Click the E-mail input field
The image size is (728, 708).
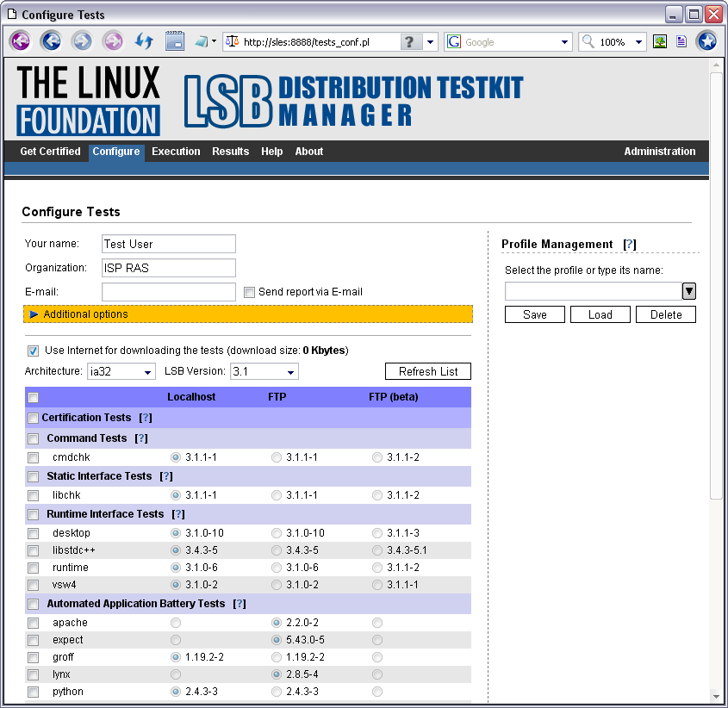pyautogui.click(x=169, y=292)
